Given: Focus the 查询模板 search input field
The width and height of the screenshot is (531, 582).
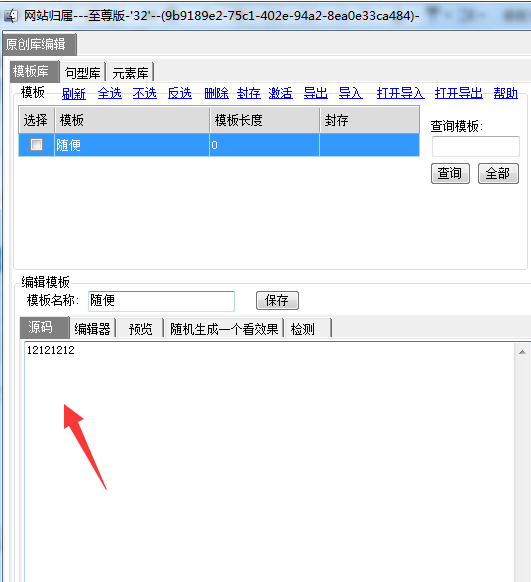Looking at the screenshot, I should coord(476,146).
